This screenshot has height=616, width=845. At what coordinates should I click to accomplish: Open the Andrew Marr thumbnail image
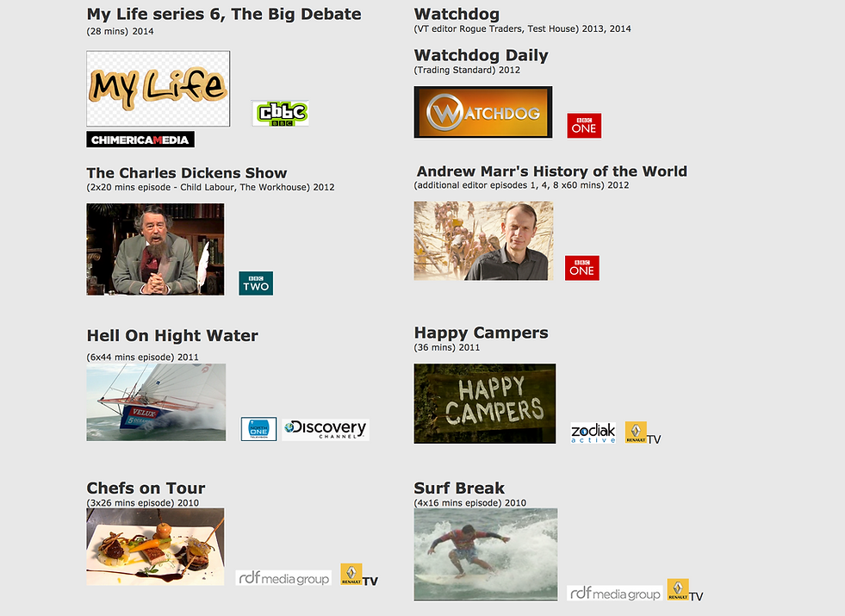tap(483, 241)
